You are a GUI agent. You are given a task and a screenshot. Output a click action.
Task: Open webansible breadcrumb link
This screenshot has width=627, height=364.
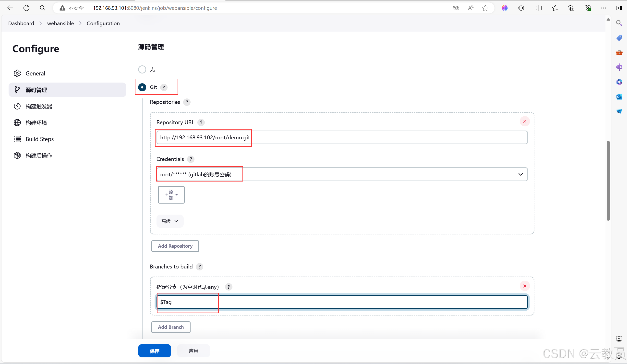pos(60,23)
